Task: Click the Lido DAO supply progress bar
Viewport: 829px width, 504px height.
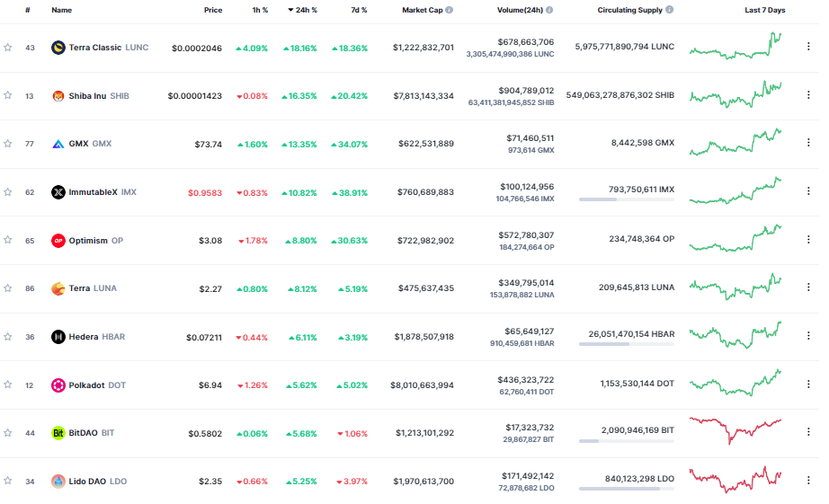Action: 627,489
